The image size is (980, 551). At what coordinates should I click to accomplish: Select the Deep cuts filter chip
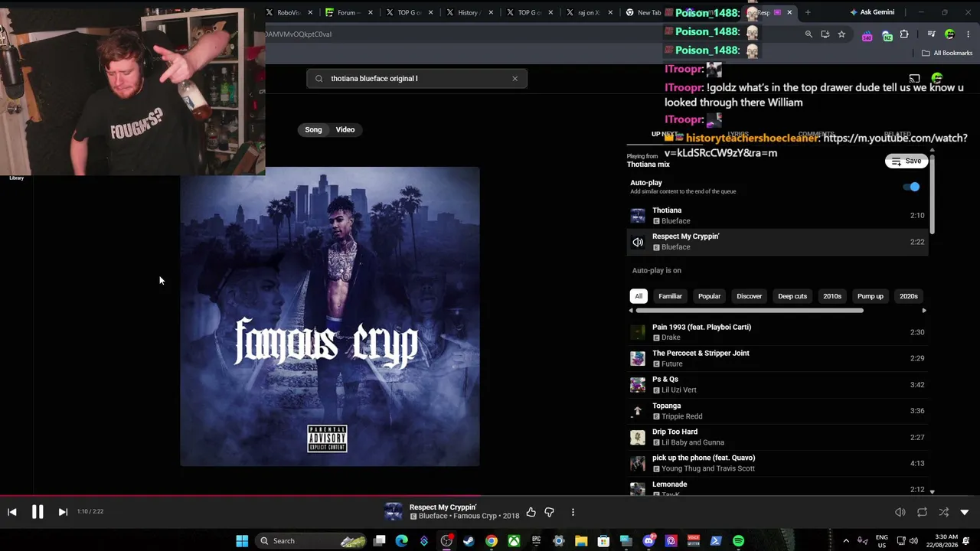792,296
